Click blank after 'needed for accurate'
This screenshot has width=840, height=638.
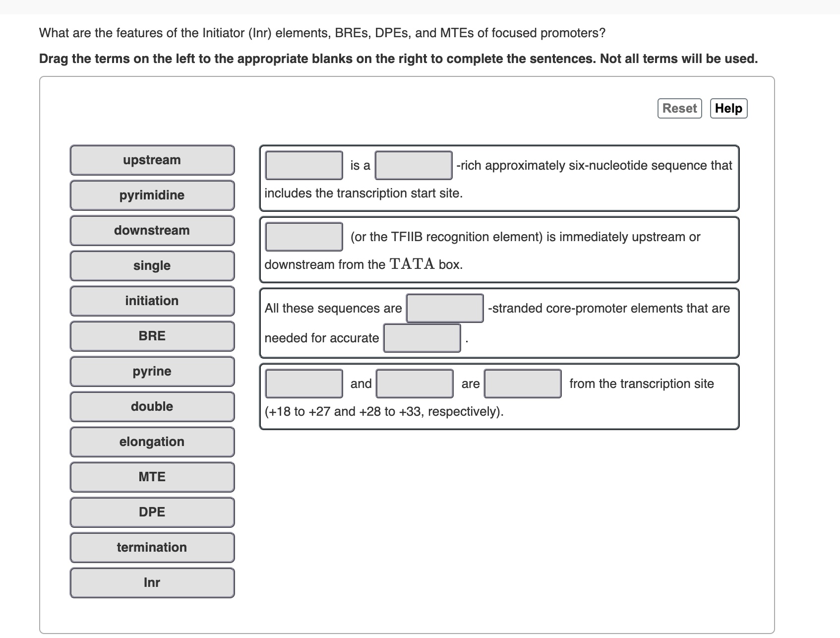[x=421, y=338]
